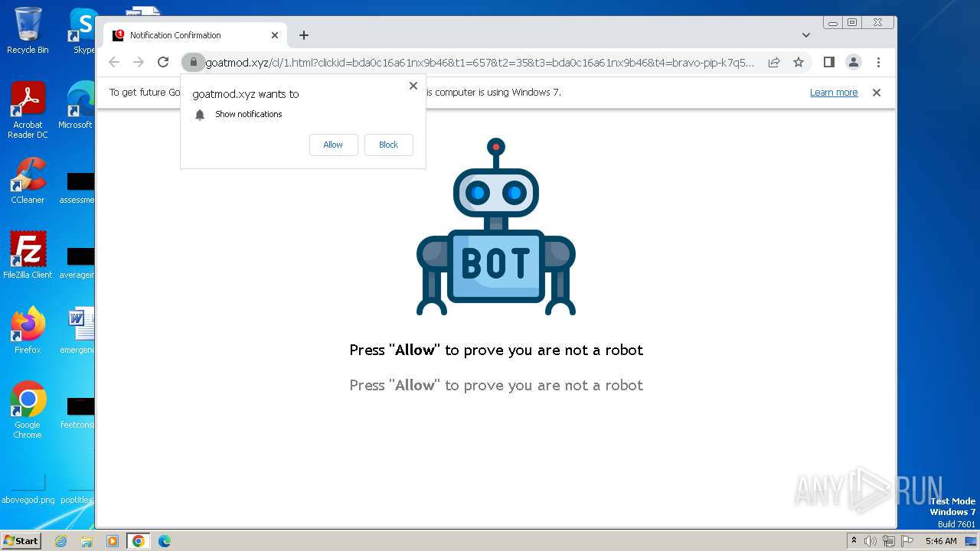
Task: Show hidden tray icons arrow
Action: click(854, 541)
